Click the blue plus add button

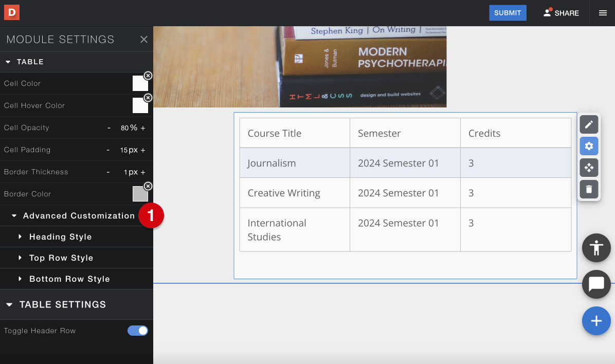596,321
